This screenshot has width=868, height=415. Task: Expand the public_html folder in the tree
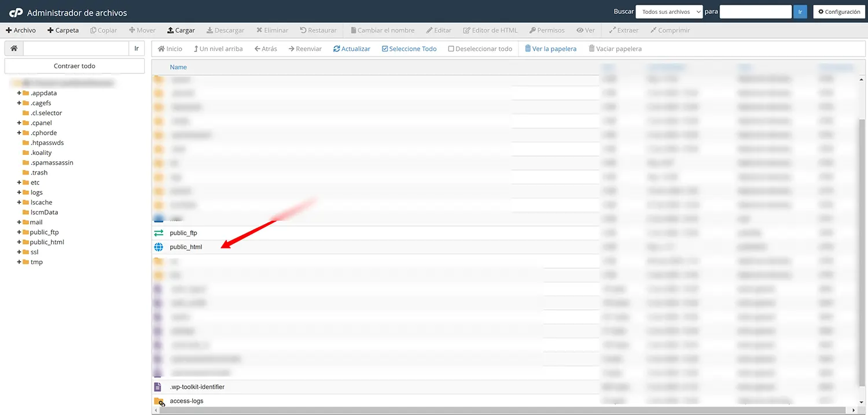19,242
